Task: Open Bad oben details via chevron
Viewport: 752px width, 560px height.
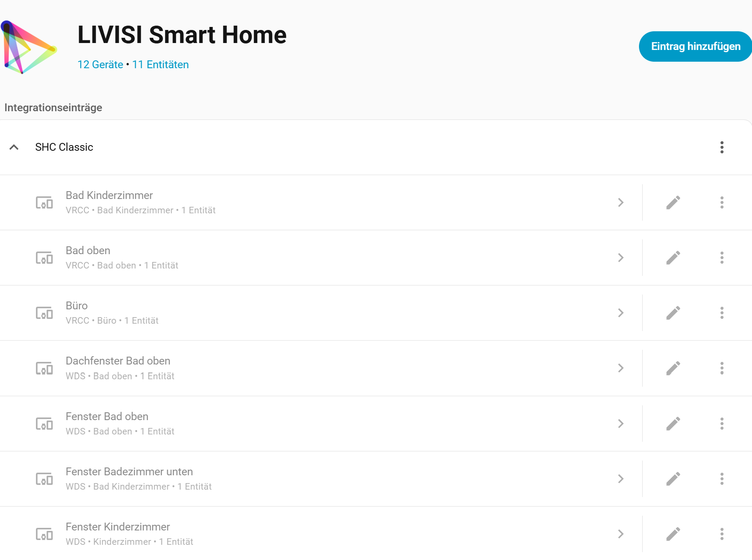Action: pos(621,258)
